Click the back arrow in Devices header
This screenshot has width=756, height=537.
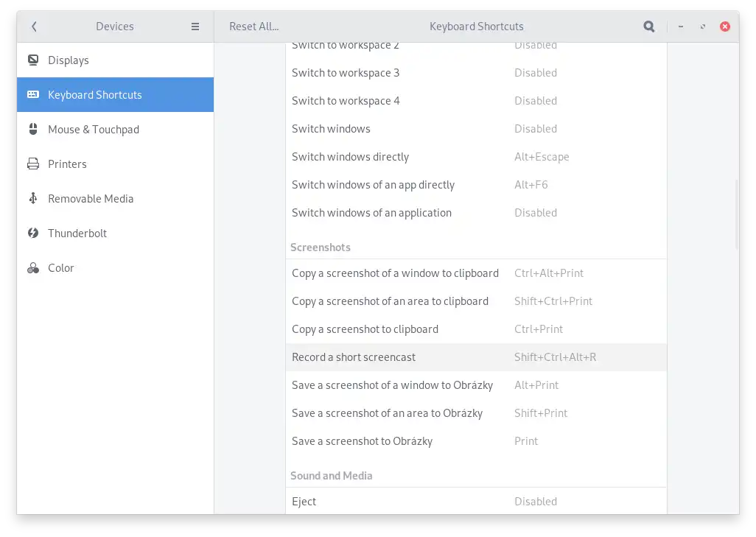(34, 27)
